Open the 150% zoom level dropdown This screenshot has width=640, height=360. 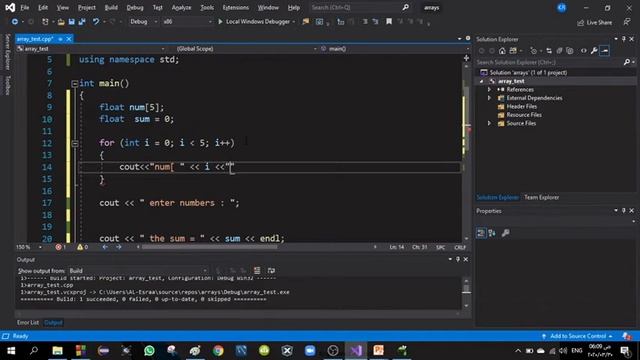(29, 247)
